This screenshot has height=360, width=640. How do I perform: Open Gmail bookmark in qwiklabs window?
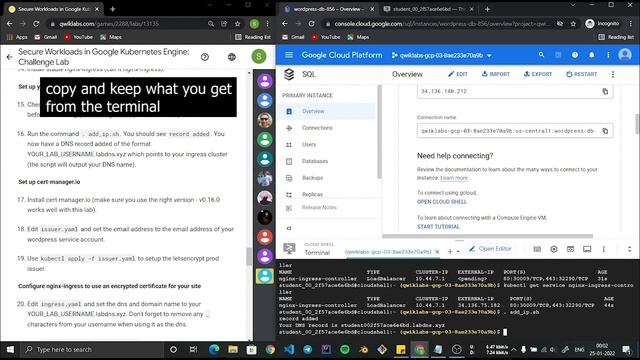[x=46, y=37]
